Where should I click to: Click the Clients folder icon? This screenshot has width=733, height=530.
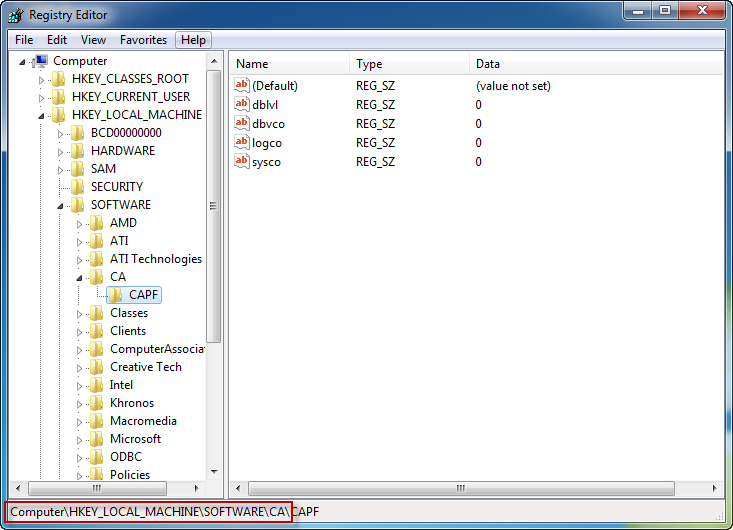tap(97, 331)
